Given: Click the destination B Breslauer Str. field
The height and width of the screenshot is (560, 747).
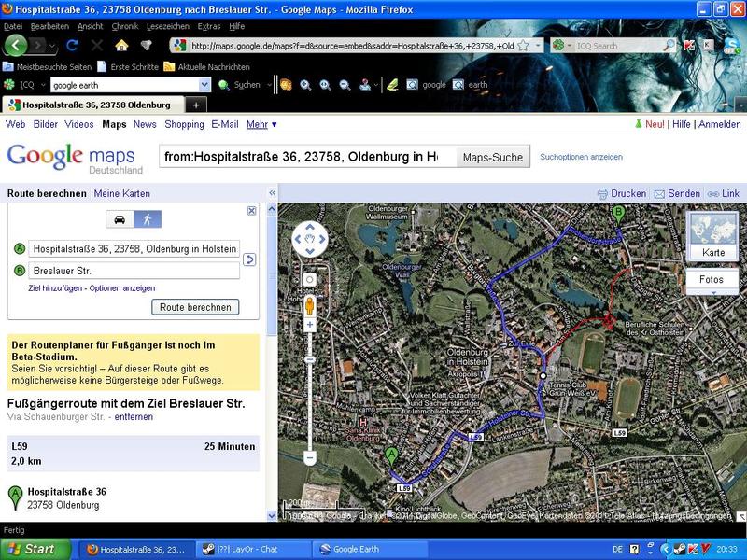Looking at the screenshot, I should pos(134,271).
